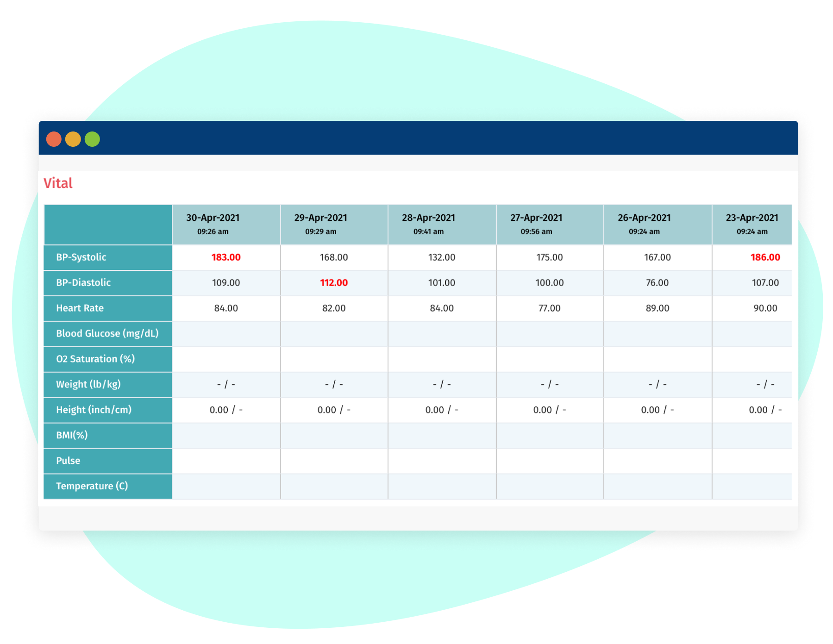Click the red 112.00 diastolic value
The height and width of the screenshot is (644, 833).
point(334,283)
